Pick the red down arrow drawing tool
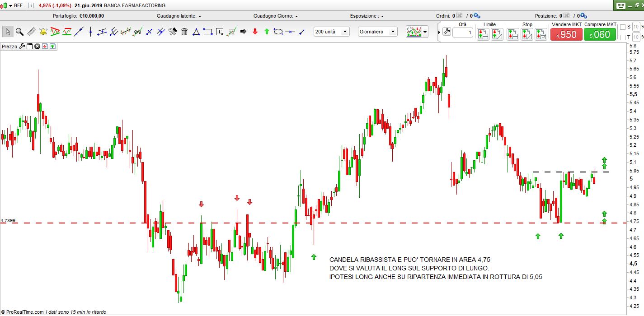 click(255, 32)
